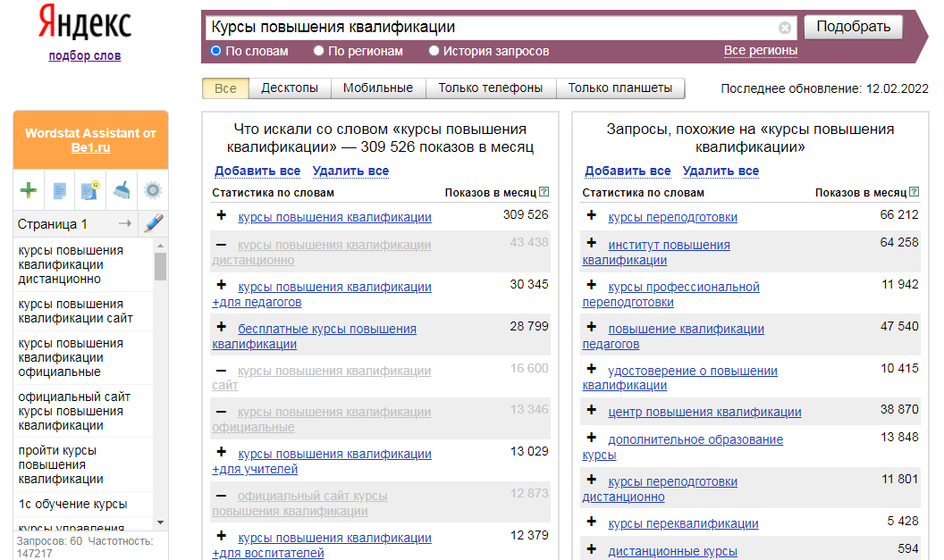This screenshot has width=944, height=560.
Task: Open the 'подбор слов' link under logo
Action: tap(85, 56)
